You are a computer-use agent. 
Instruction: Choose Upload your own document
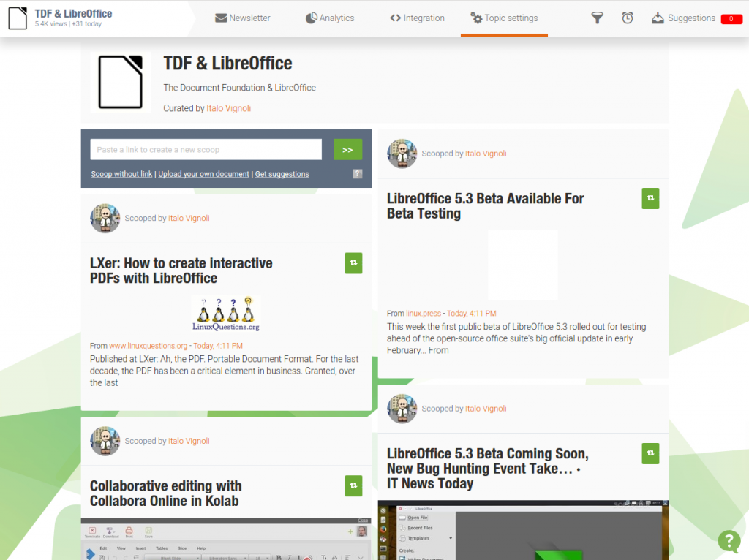[203, 174]
